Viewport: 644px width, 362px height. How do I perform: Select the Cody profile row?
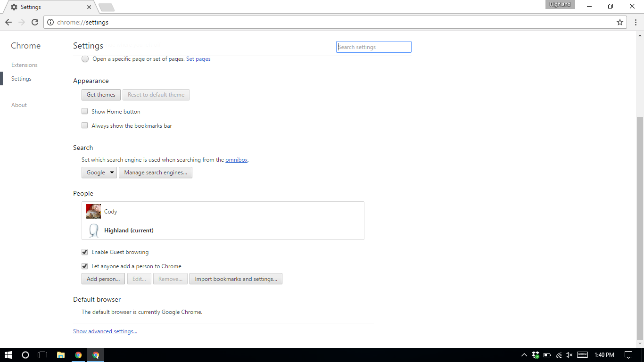pyautogui.click(x=223, y=211)
